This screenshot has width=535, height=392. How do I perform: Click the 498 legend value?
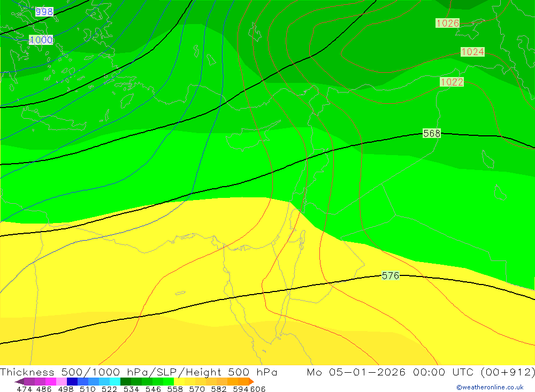[x=65, y=389]
